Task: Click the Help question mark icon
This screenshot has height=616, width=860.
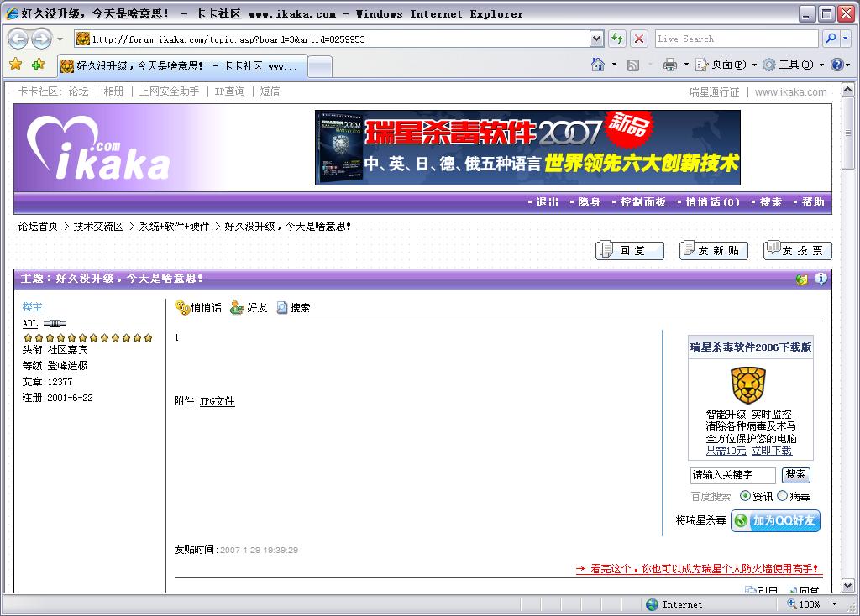Action: tap(837, 65)
